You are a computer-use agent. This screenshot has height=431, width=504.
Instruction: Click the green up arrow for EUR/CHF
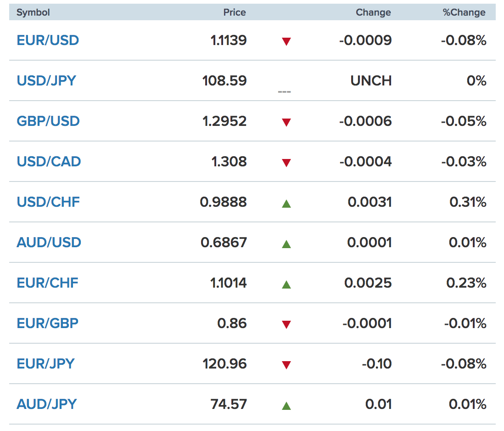point(286,284)
